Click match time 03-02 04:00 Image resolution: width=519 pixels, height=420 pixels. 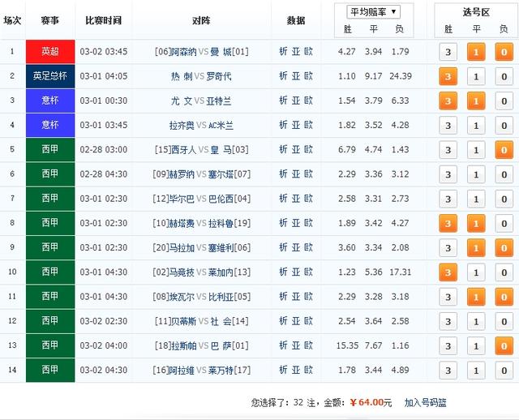(x=104, y=345)
